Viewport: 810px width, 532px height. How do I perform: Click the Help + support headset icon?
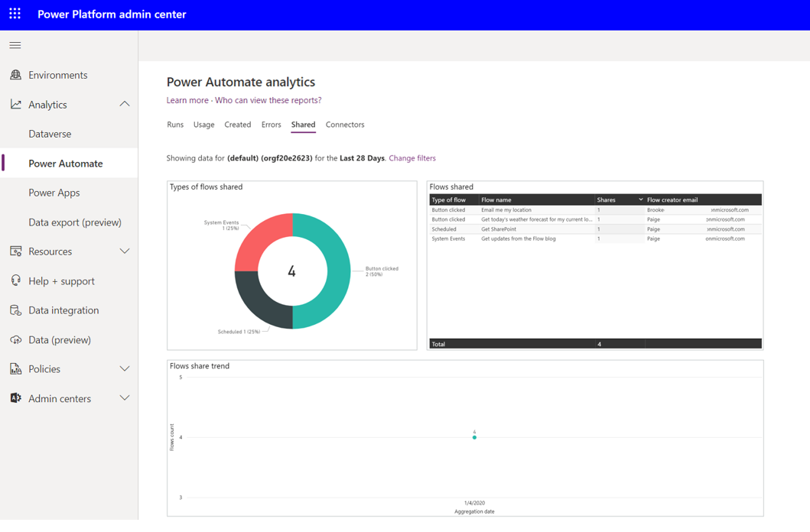tap(15, 281)
